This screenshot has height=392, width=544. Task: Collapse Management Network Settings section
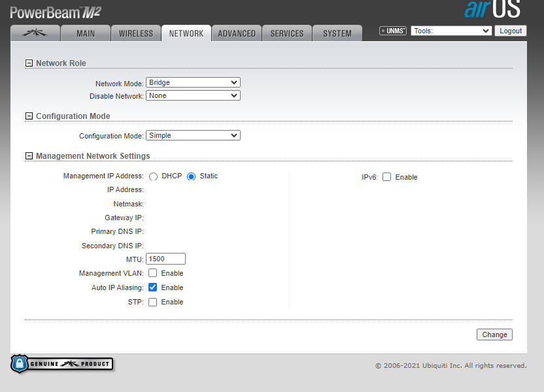tap(29, 156)
